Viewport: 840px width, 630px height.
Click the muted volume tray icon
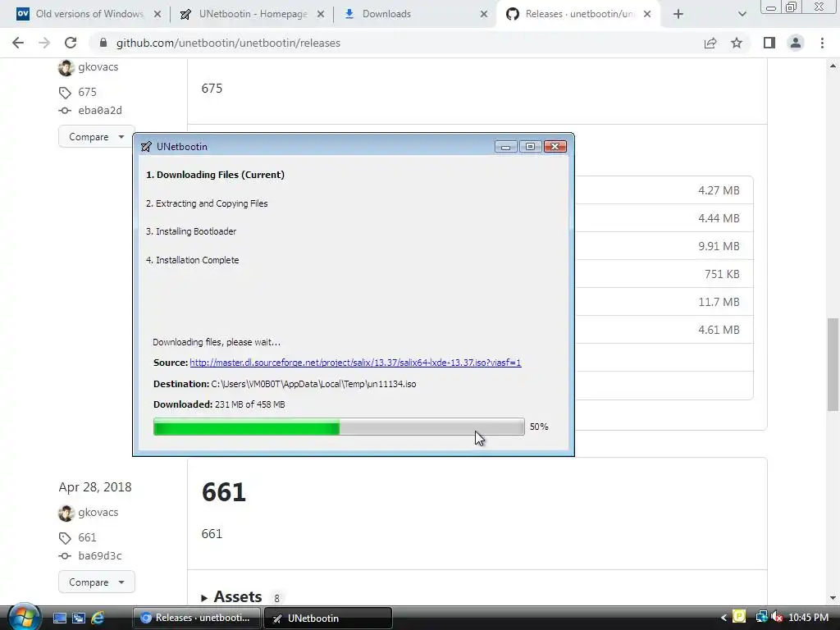(777, 617)
